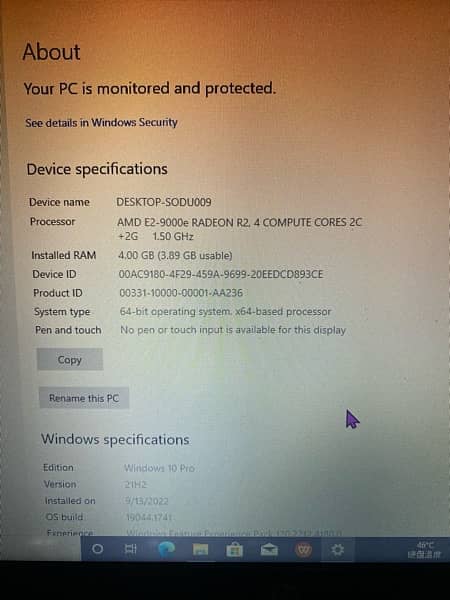Click the Windows specifications heading

pyautogui.click(x=115, y=439)
